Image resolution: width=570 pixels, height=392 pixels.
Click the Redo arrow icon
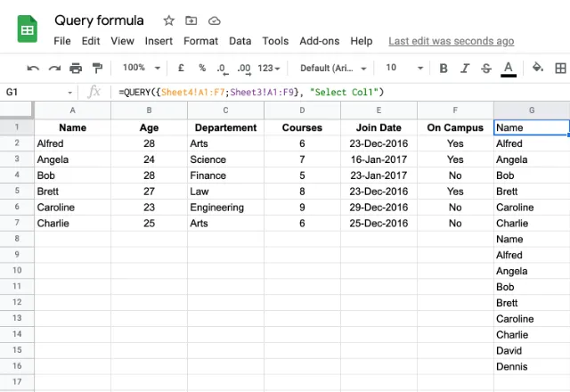(54, 68)
